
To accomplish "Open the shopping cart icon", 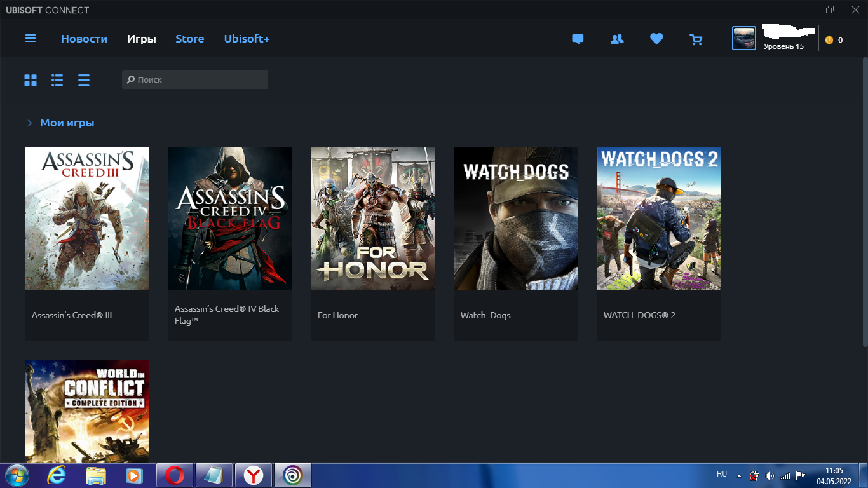I will pyautogui.click(x=696, y=39).
